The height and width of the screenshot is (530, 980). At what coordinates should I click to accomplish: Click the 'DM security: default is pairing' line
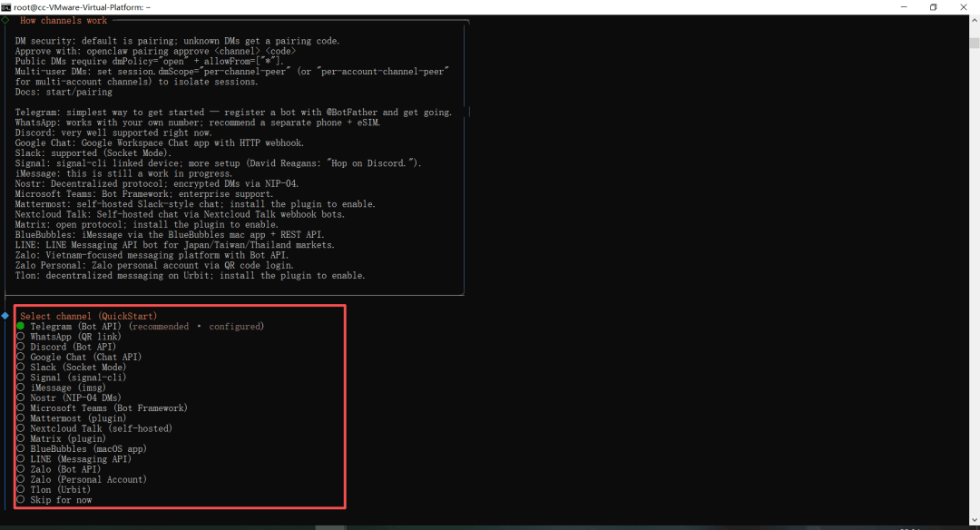(x=178, y=41)
